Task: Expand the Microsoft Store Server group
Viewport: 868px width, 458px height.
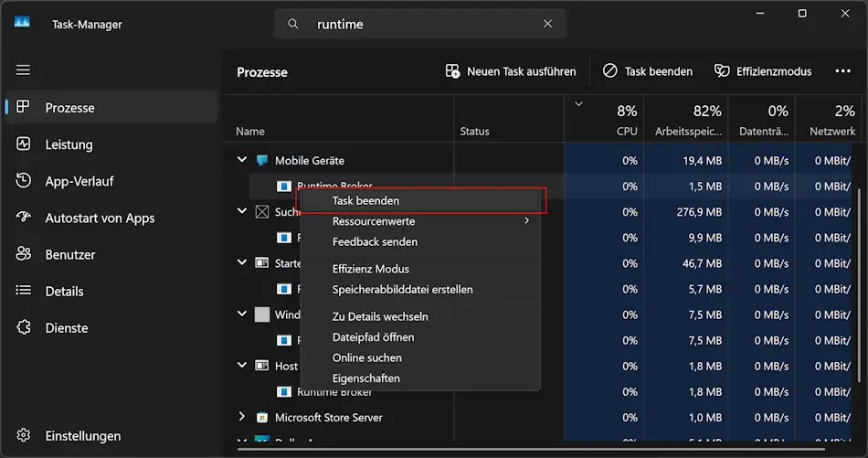Action: click(242, 417)
